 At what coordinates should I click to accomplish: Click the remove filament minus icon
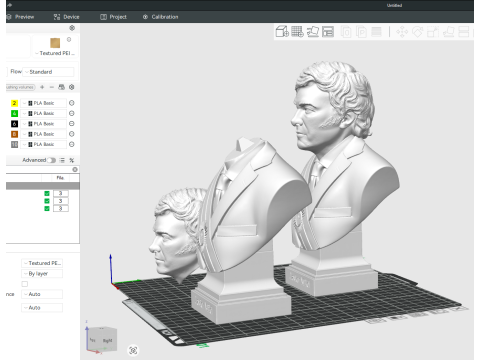pyautogui.click(x=52, y=87)
